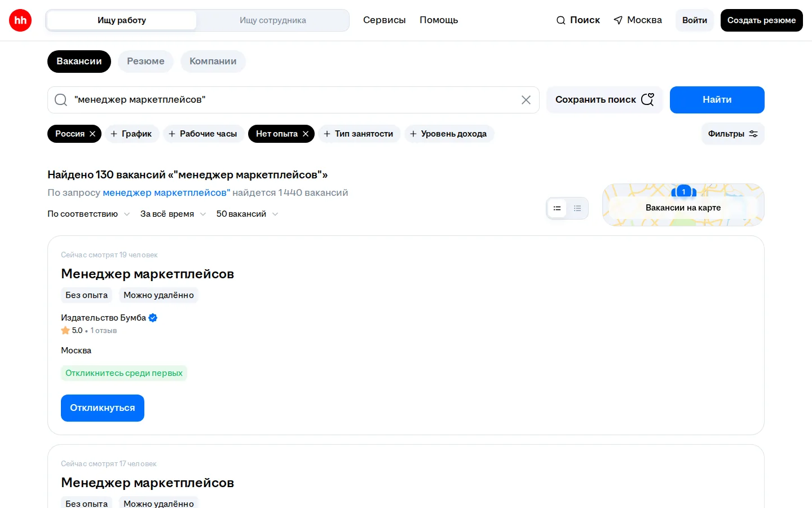Add the Рабочие часы filter
Viewport: 812px width, 508px height.
click(204, 134)
